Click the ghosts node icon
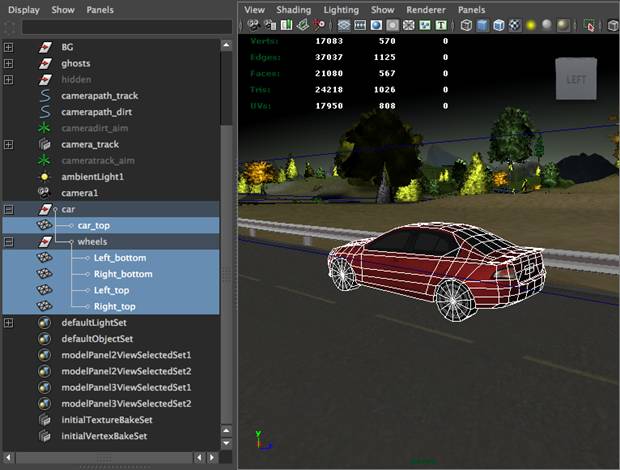This screenshot has height=470, width=620. pos(45,63)
